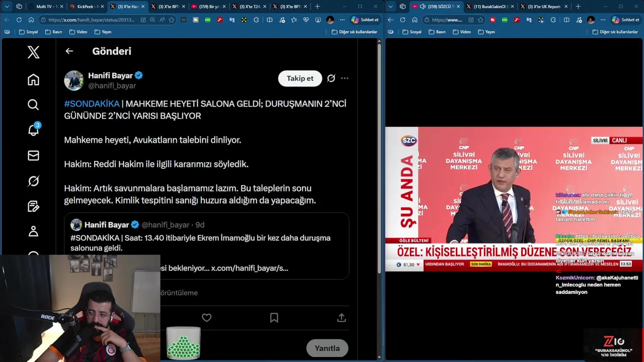Image resolution: width=644 pixels, height=362 pixels.
Task: Go back using arrow beside Gönderi
Action: tap(69, 51)
